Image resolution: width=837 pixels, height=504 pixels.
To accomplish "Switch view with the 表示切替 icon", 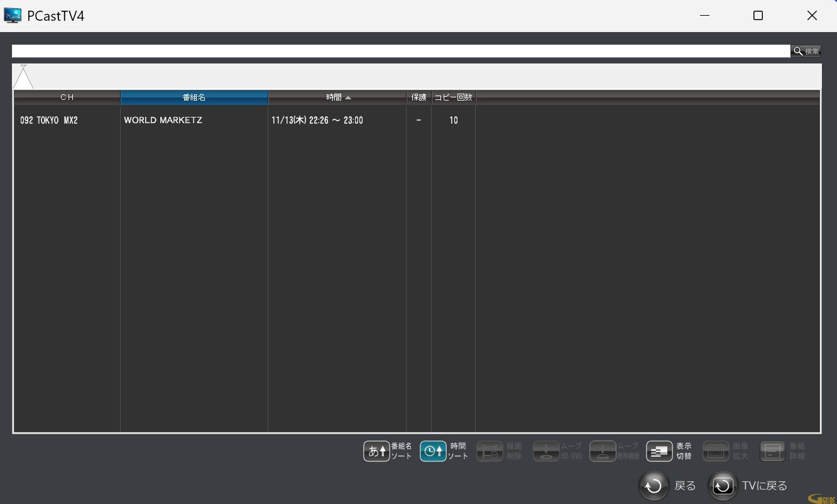I will tap(659, 451).
